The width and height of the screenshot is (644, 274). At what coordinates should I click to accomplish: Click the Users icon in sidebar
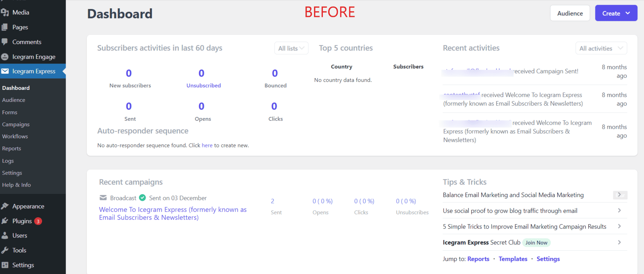point(5,235)
